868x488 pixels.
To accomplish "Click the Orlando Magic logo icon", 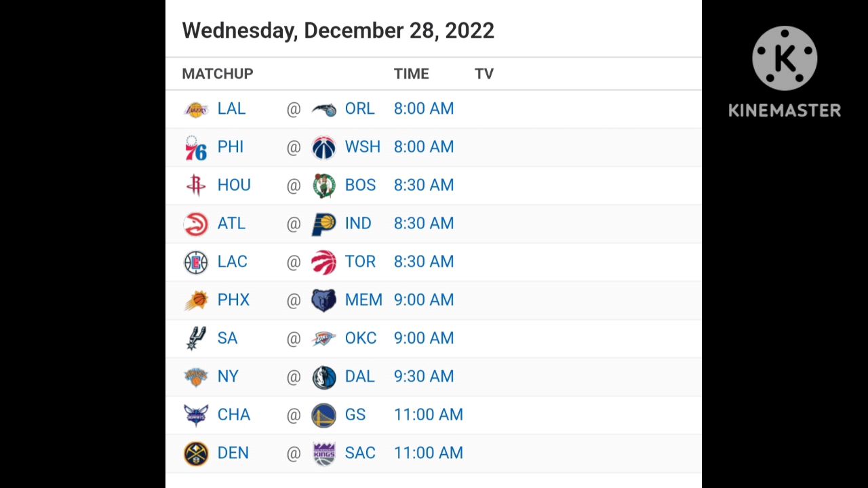I will click(x=323, y=109).
